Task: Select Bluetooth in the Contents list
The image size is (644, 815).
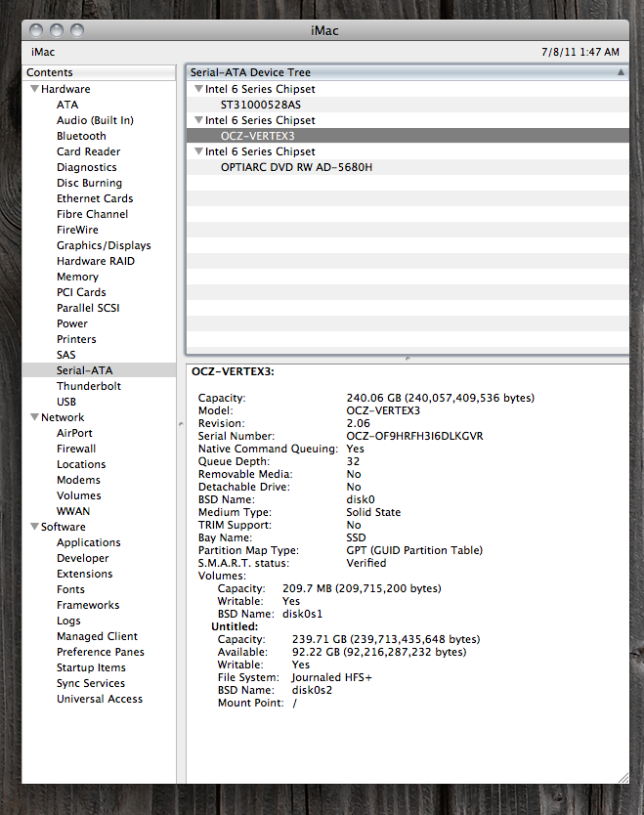Action: click(81, 136)
